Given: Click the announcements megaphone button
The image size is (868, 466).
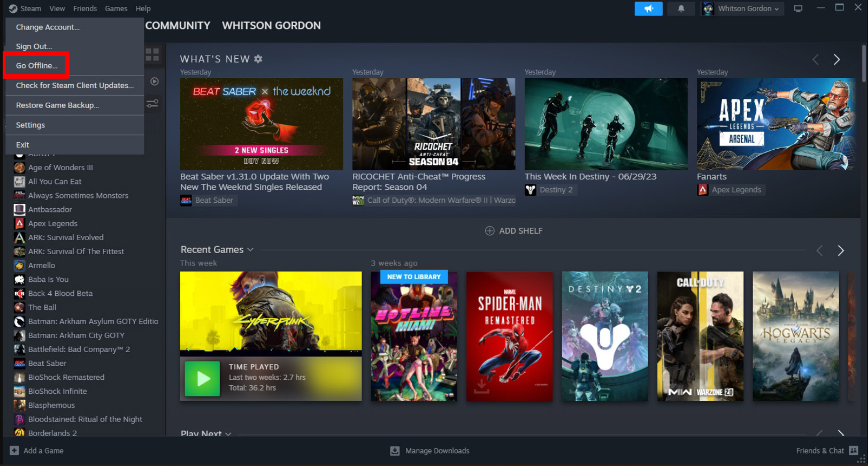Looking at the screenshot, I should pos(648,9).
